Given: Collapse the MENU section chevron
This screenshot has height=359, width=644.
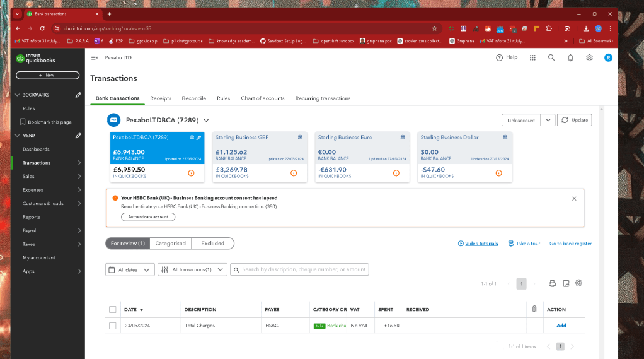Looking at the screenshot, I should tap(17, 135).
